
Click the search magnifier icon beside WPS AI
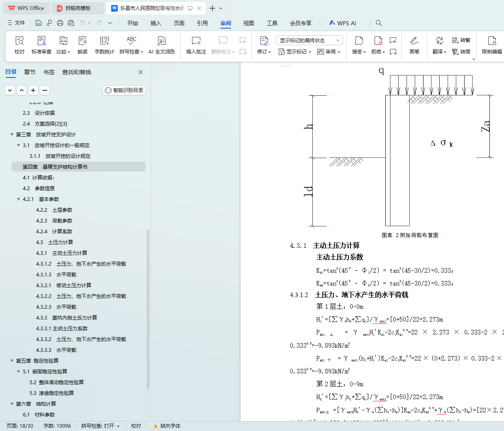coord(379,23)
